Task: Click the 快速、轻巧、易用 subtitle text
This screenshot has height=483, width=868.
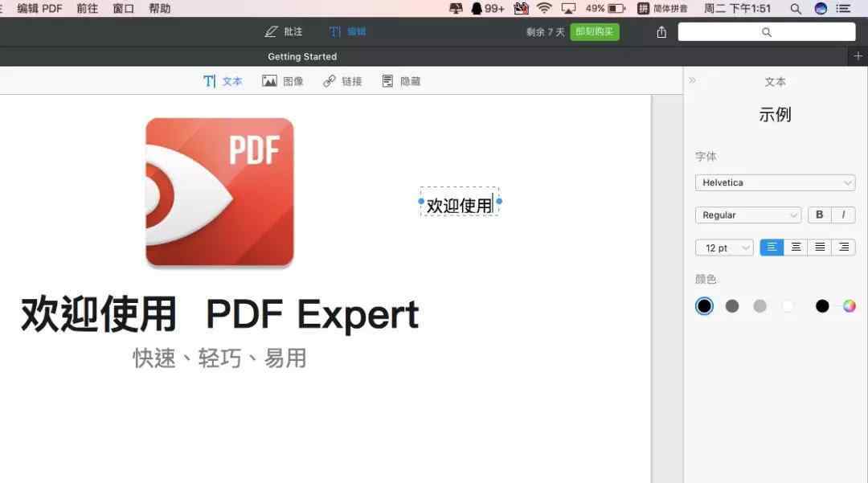Action: 219,358
